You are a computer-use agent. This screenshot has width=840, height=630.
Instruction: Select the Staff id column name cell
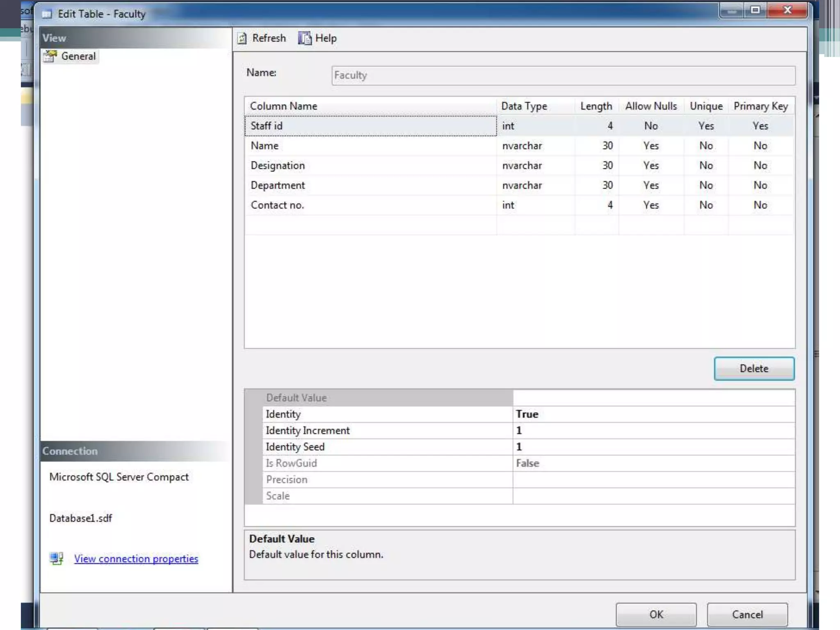tap(370, 126)
